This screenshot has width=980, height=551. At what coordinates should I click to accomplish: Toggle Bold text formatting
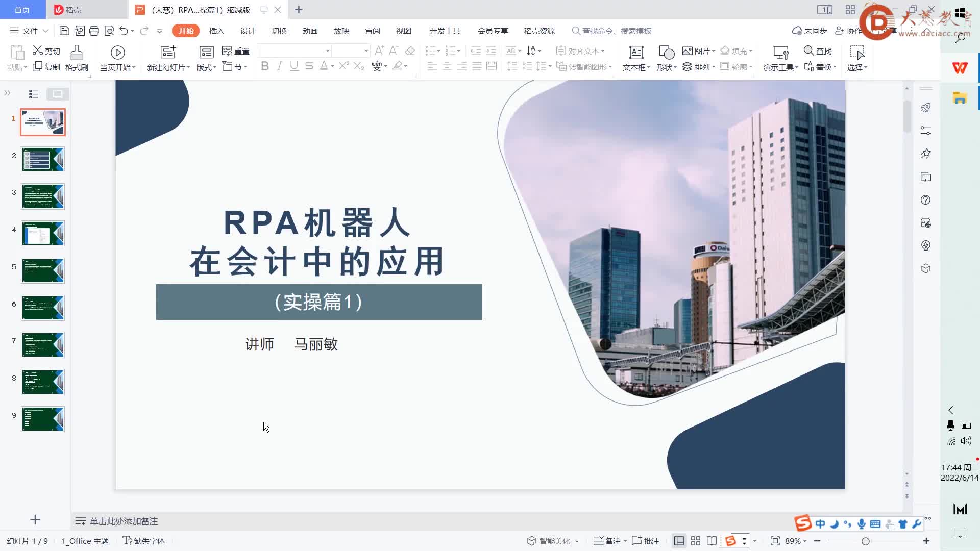[x=264, y=66]
